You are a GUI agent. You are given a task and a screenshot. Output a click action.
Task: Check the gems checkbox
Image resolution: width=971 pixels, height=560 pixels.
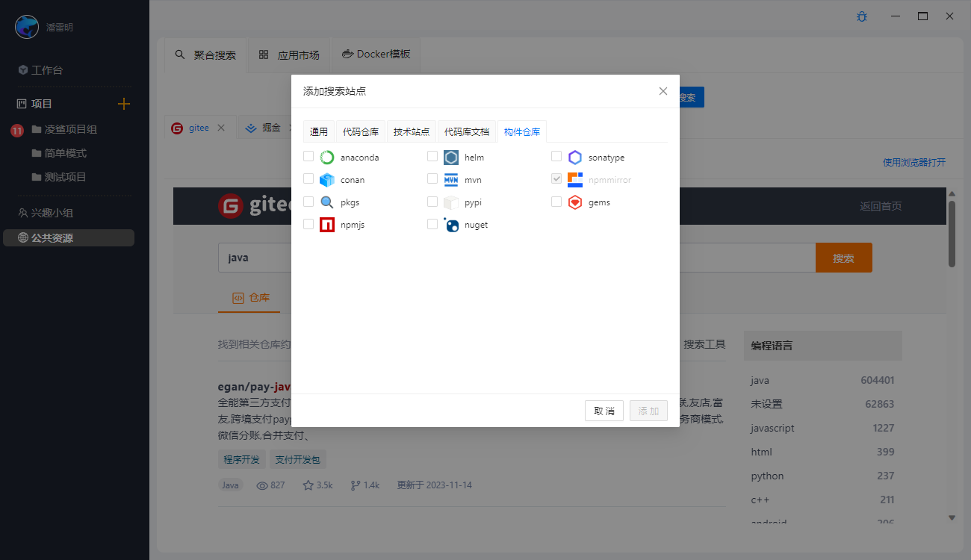coord(556,201)
